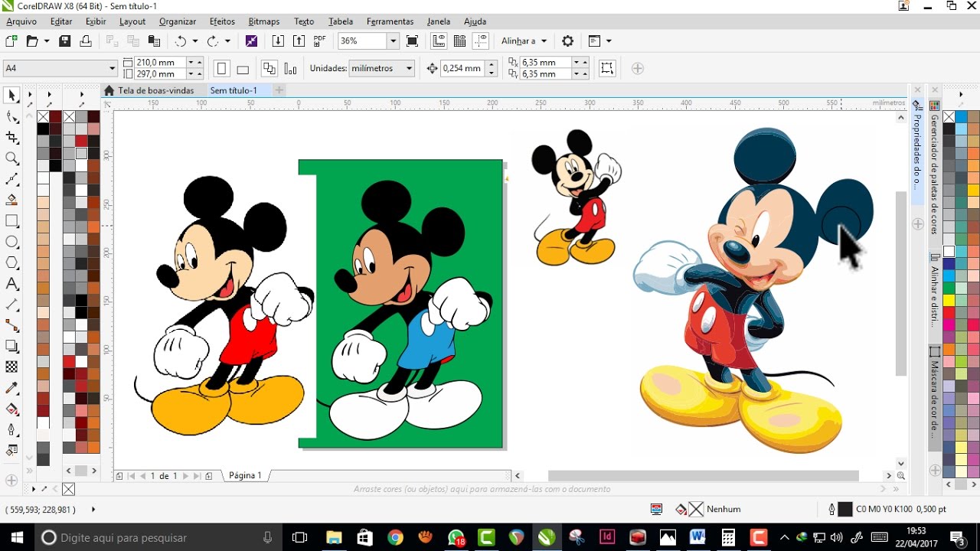Toggle the purple search content button

point(251,41)
